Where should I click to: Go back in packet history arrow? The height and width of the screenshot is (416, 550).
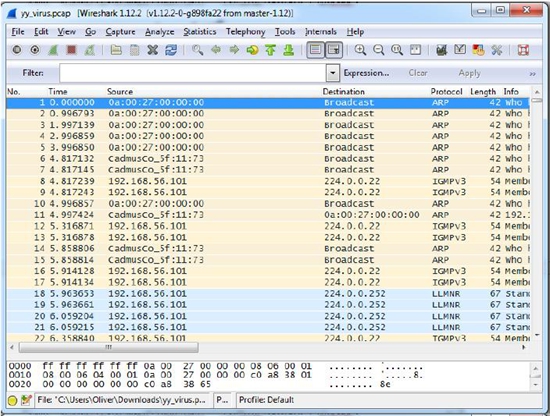click(x=216, y=50)
